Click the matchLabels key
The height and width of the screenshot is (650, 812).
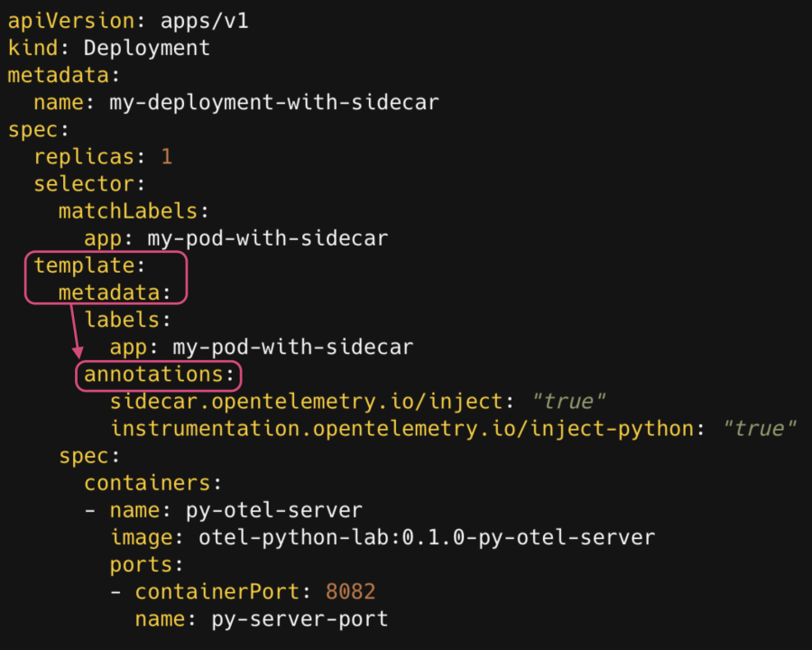[128, 211]
